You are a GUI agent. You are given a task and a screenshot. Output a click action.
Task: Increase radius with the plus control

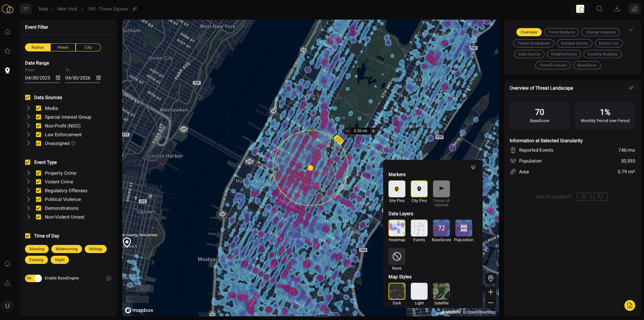(374, 131)
